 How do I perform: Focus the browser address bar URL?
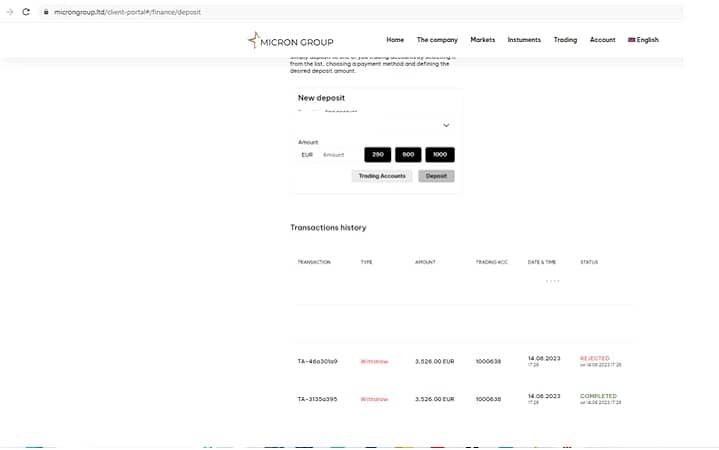pyautogui.click(x=127, y=12)
